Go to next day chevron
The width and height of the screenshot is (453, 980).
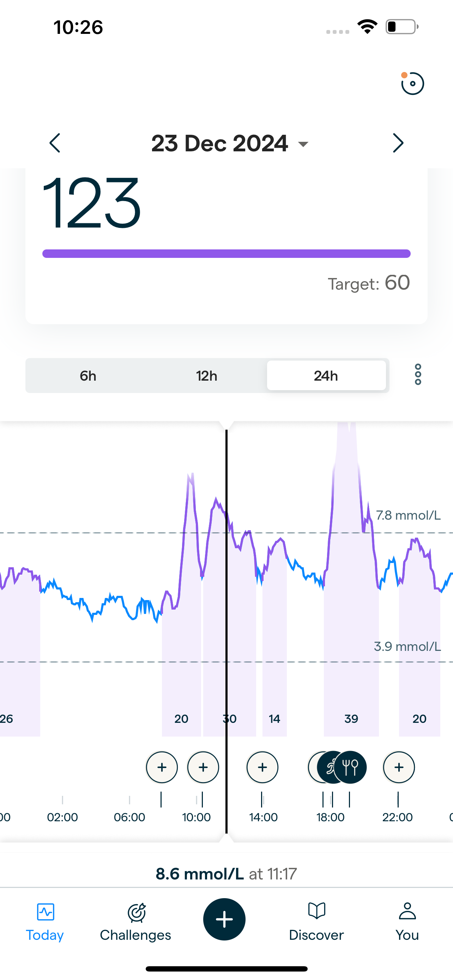pyautogui.click(x=398, y=143)
